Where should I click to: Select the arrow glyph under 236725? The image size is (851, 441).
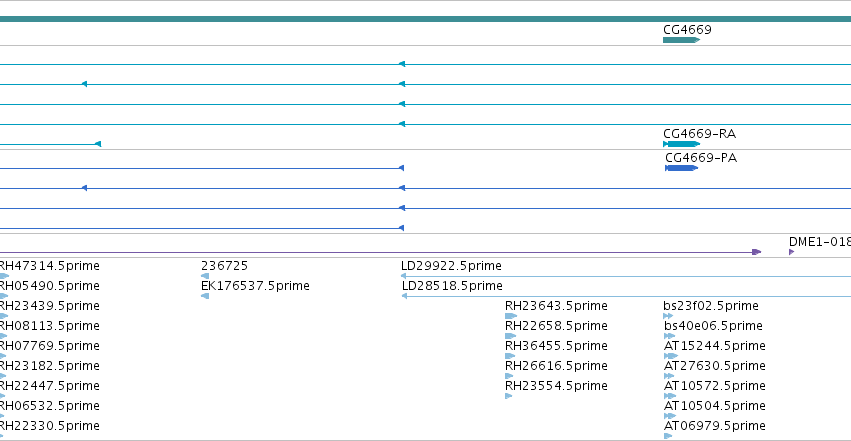[205, 276]
